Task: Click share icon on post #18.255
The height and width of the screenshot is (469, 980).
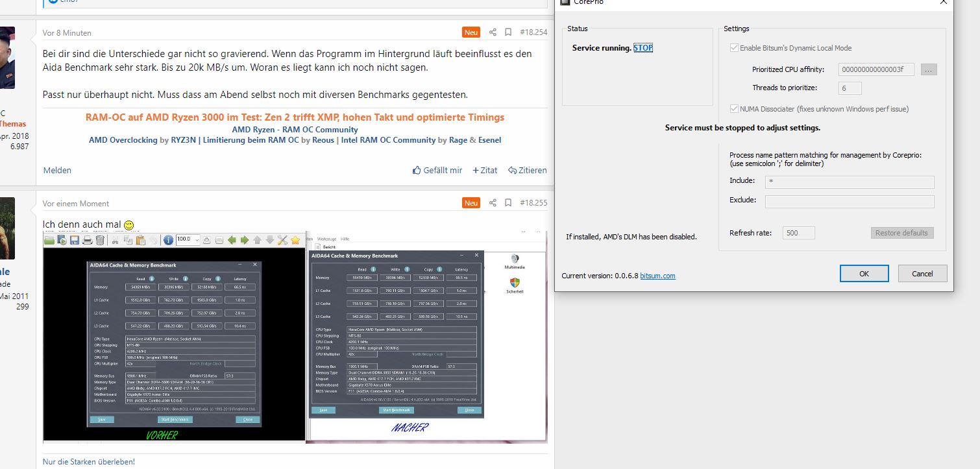Action: 493,203
